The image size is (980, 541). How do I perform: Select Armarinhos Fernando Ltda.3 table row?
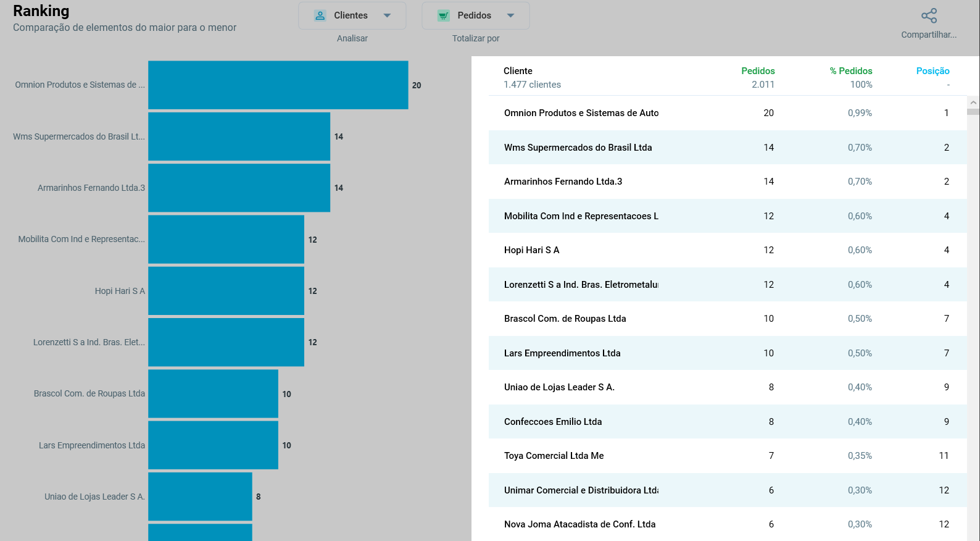(x=728, y=182)
